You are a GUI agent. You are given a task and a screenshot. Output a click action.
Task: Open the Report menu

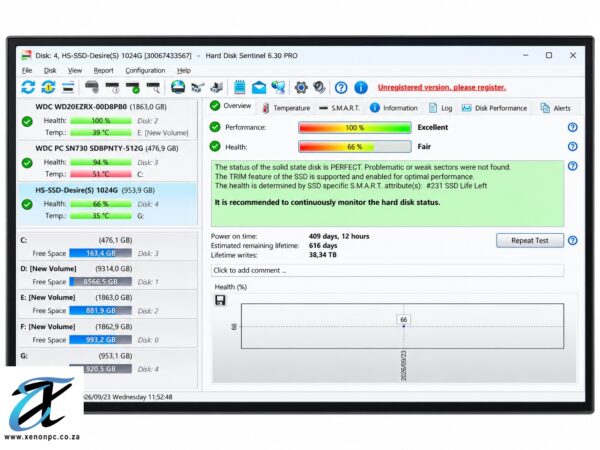(103, 70)
